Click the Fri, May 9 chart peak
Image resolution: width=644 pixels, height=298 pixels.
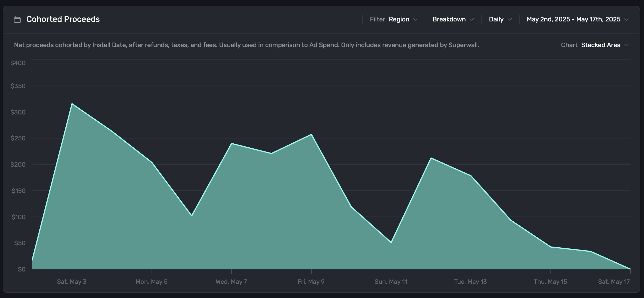(311, 135)
